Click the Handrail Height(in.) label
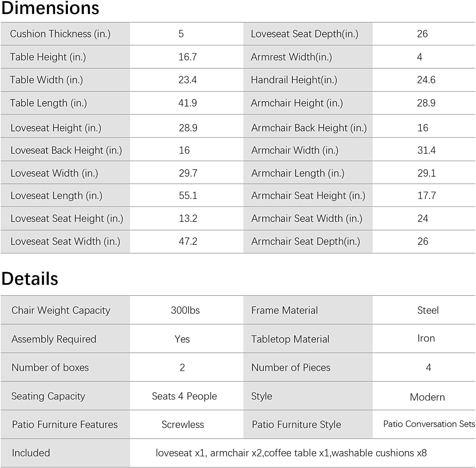The height and width of the screenshot is (468, 476). pos(294,80)
